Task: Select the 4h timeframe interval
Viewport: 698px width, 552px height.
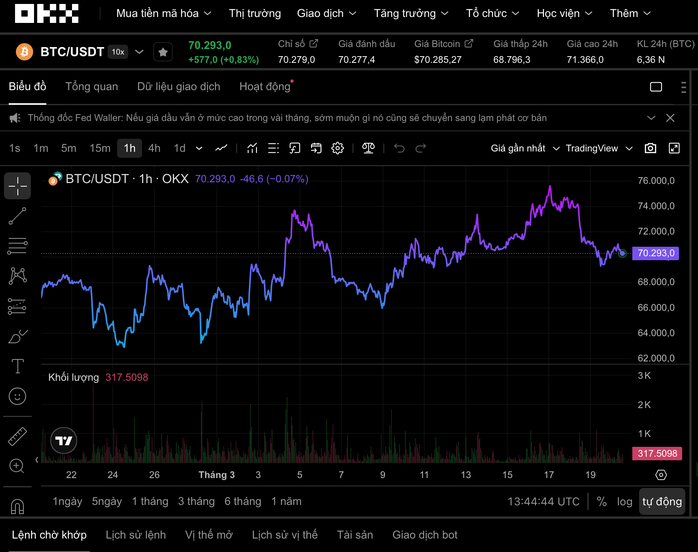Action: [154, 148]
